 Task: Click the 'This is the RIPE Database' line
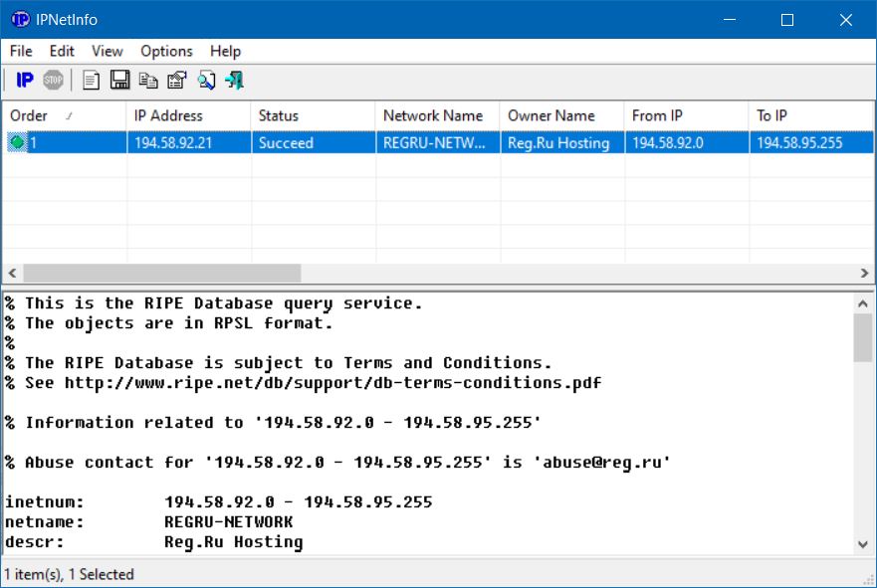[214, 303]
